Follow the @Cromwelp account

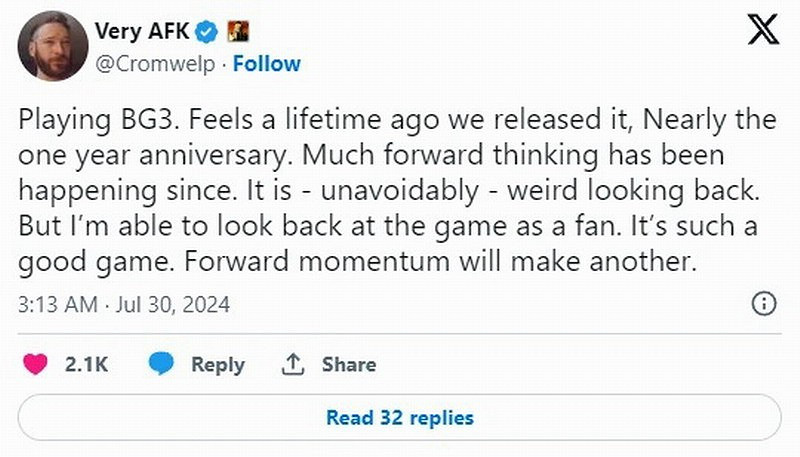click(266, 63)
